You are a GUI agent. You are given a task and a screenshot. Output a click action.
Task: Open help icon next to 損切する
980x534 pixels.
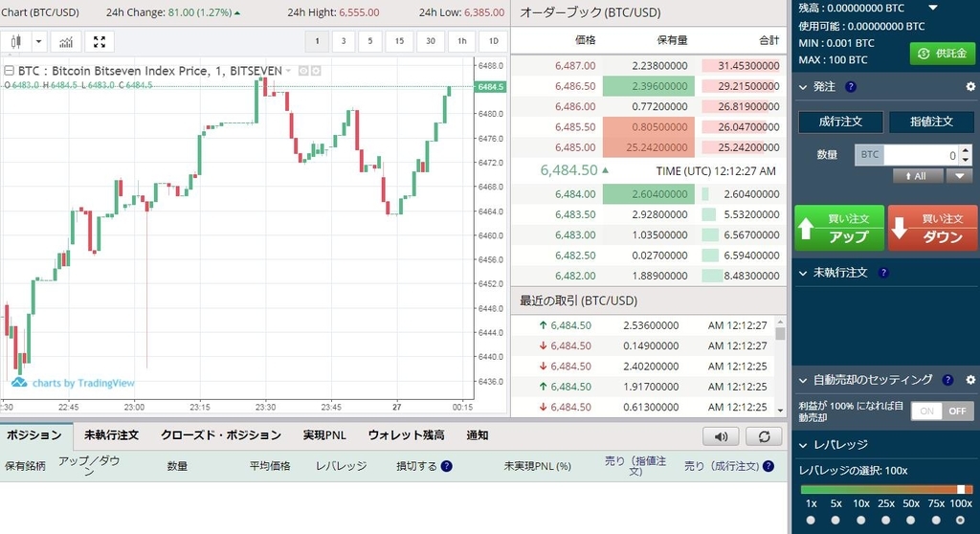tap(446, 466)
